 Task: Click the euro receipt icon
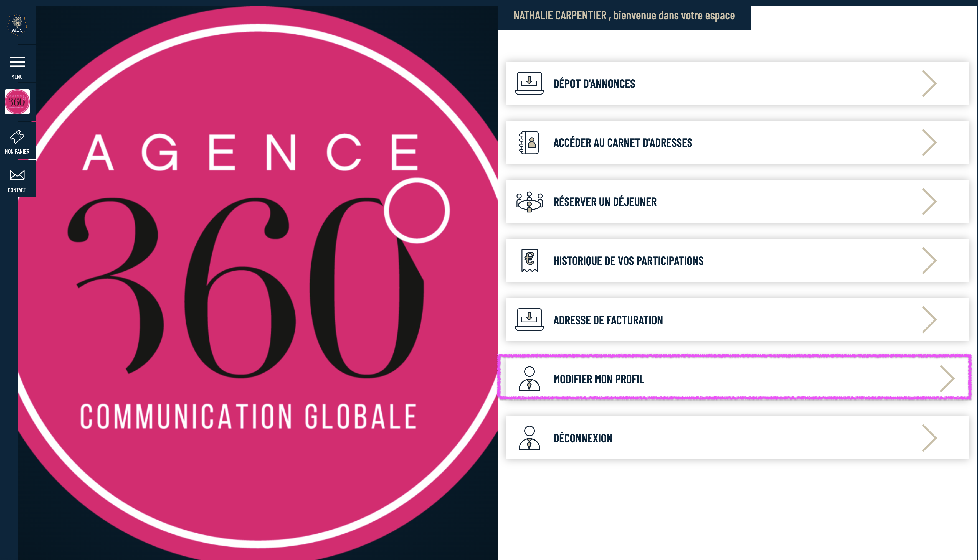click(529, 260)
